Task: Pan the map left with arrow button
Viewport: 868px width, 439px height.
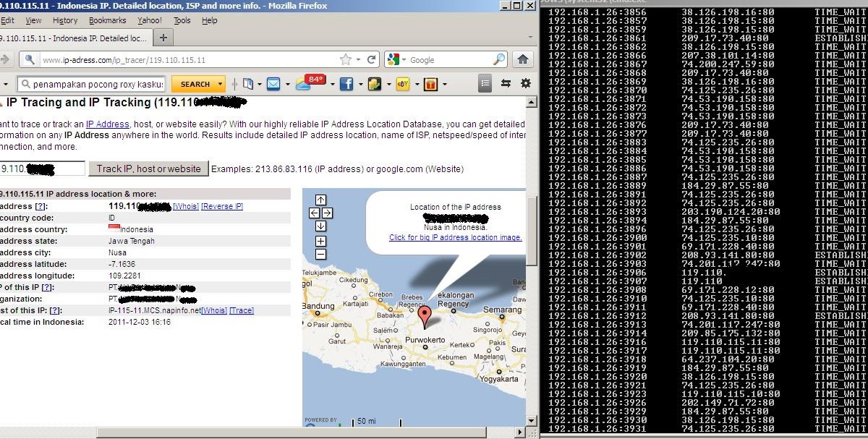Action: pos(315,213)
